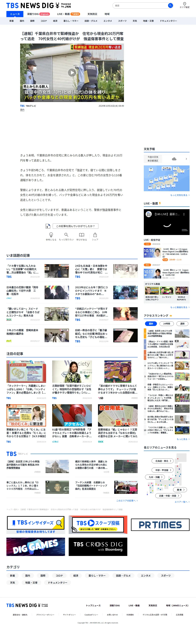Click the 国内 tag under the video
Screen dimensions: 196x644
[22, 110]
